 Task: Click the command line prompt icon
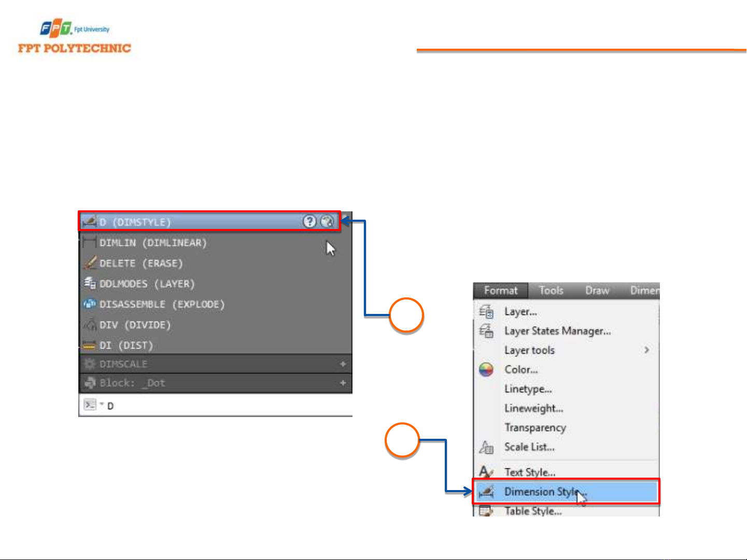pos(90,405)
